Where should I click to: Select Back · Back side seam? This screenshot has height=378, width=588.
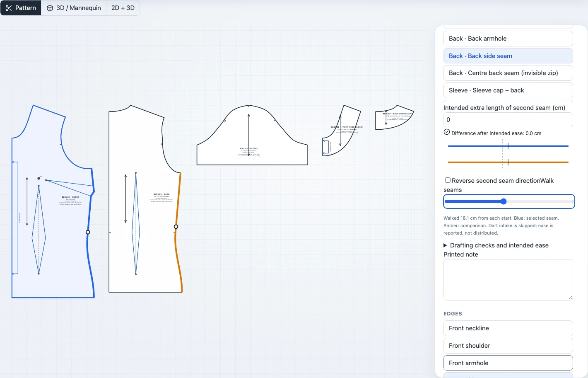tap(508, 56)
